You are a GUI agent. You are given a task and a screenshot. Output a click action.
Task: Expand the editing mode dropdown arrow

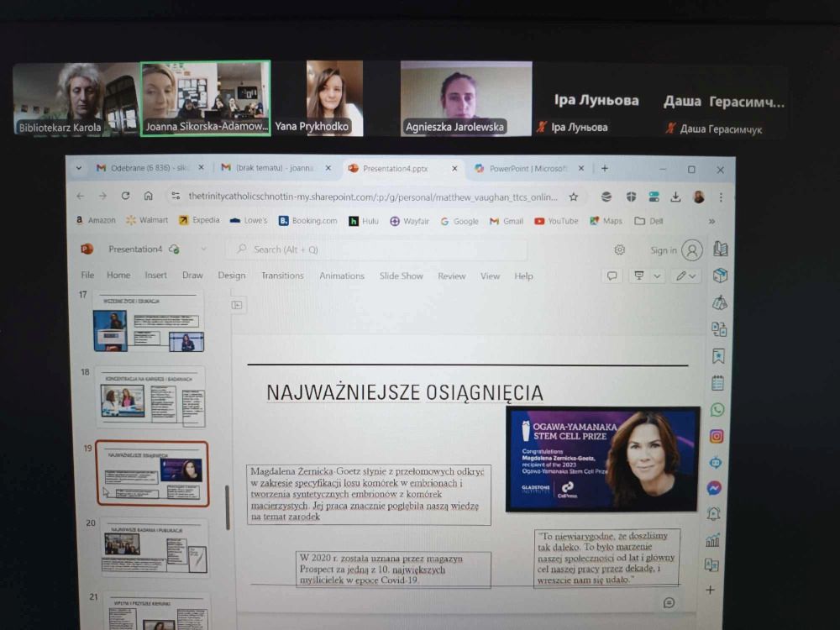tap(693, 276)
